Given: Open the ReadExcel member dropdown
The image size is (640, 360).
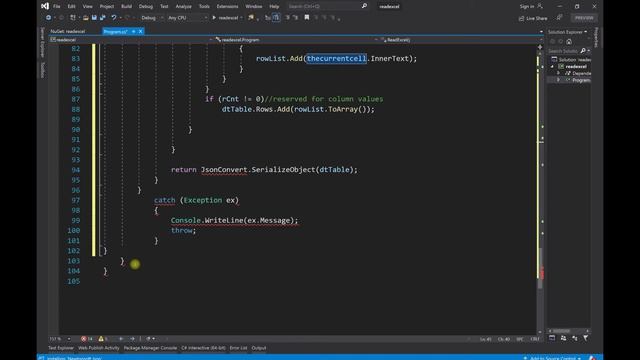Looking at the screenshot, I should (x=461, y=40).
